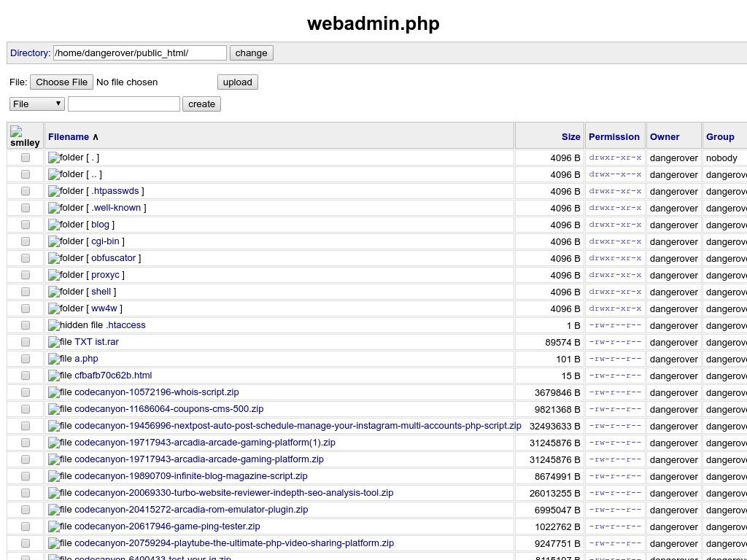747x560 pixels.
Task: Click the file icon beside TXT ist.rar
Action: pos(54,342)
